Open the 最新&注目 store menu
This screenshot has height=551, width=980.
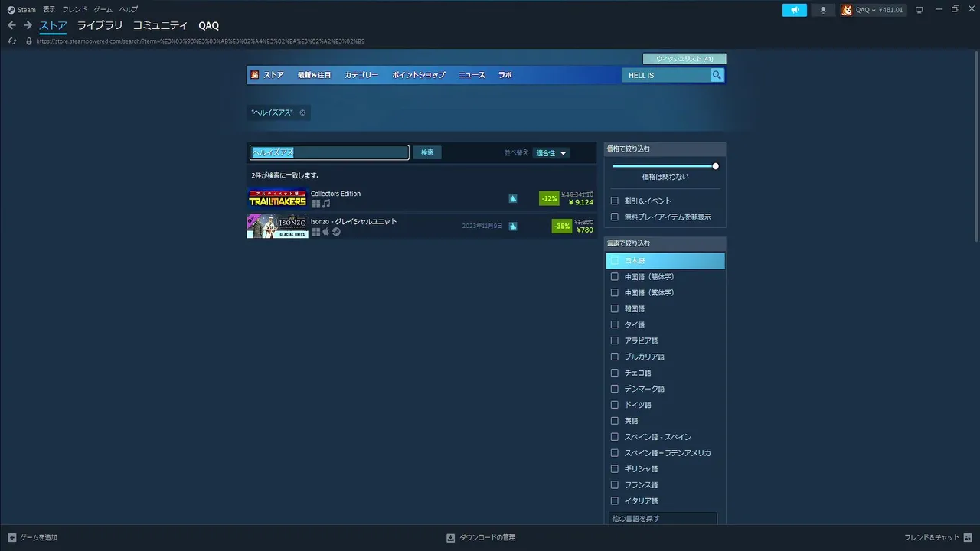tap(314, 75)
